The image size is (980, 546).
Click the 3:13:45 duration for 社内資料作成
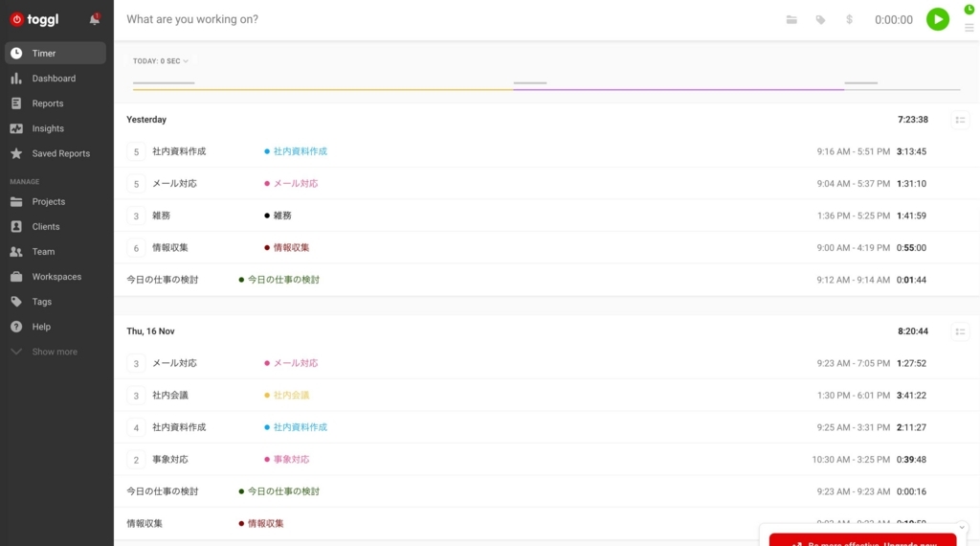click(911, 151)
